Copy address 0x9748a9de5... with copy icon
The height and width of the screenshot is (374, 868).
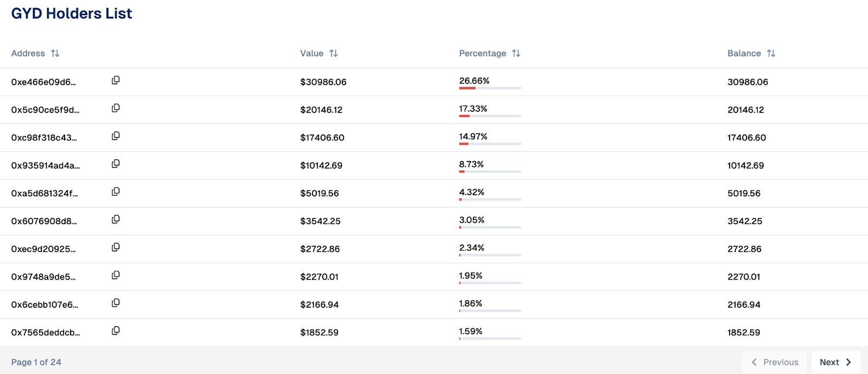coord(116,275)
